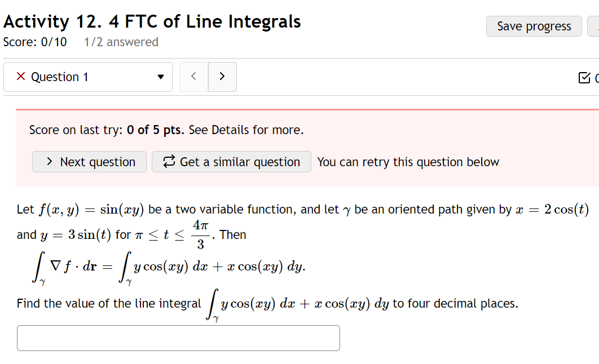
Task: Click Save progress button
Action: [x=534, y=26]
